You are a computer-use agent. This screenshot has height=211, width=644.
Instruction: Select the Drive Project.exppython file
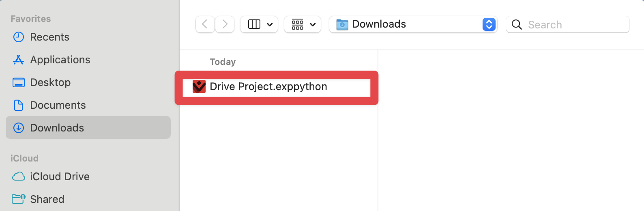[x=268, y=87]
